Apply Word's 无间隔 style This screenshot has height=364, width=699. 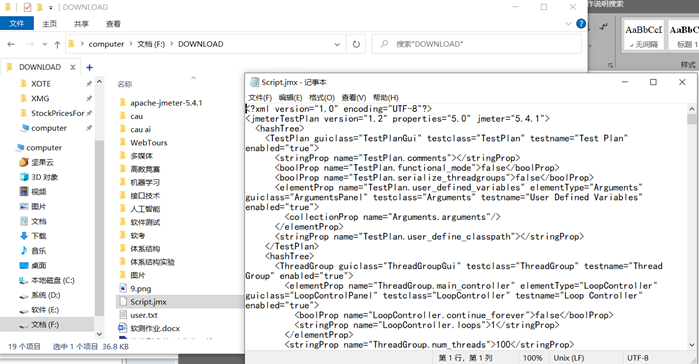point(643,35)
